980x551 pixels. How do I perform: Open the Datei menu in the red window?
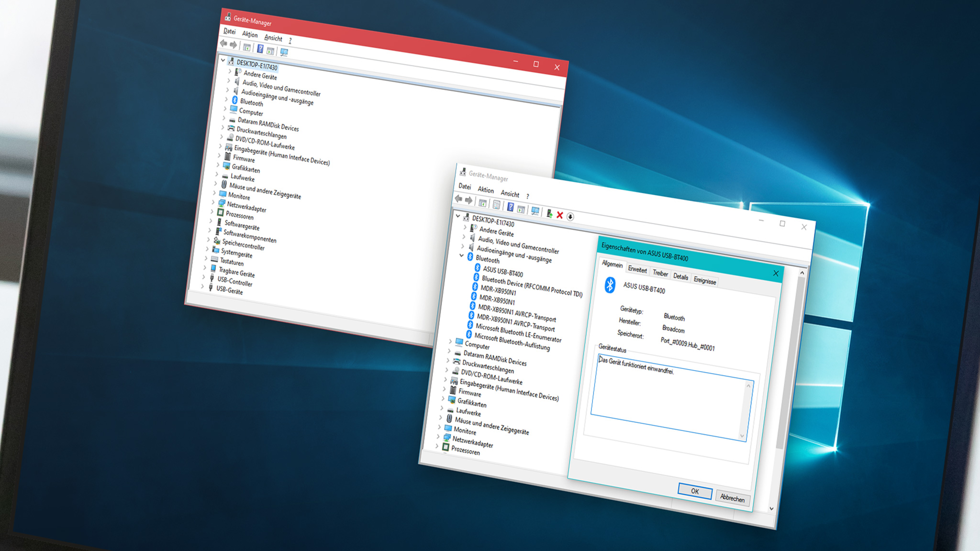(x=230, y=31)
